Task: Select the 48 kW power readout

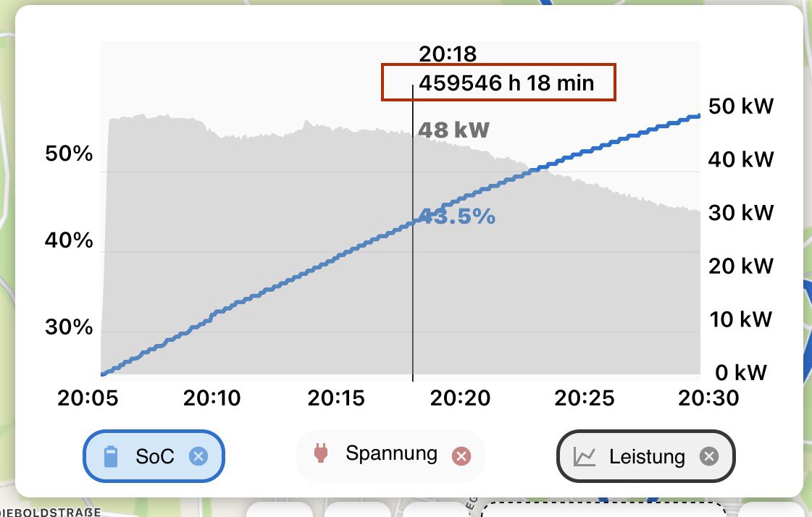Action: [x=454, y=130]
